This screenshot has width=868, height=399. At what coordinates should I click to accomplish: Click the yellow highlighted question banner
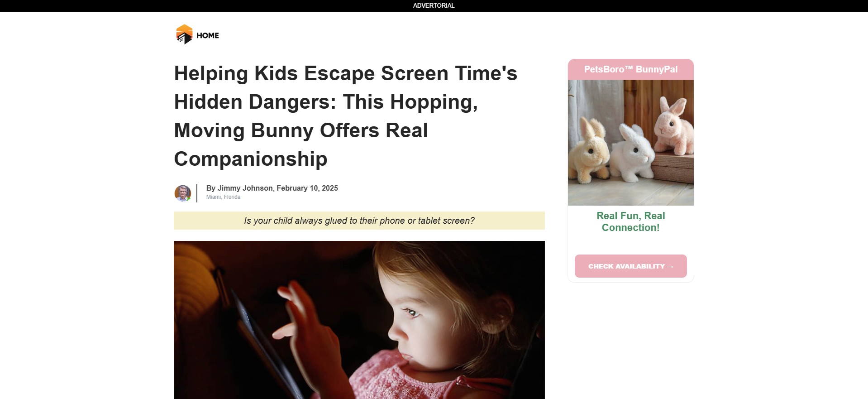359,221
